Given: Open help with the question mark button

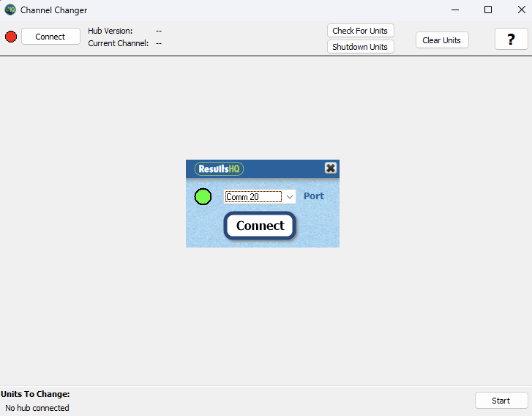Looking at the screenshot, I should [x=511, y=39].
